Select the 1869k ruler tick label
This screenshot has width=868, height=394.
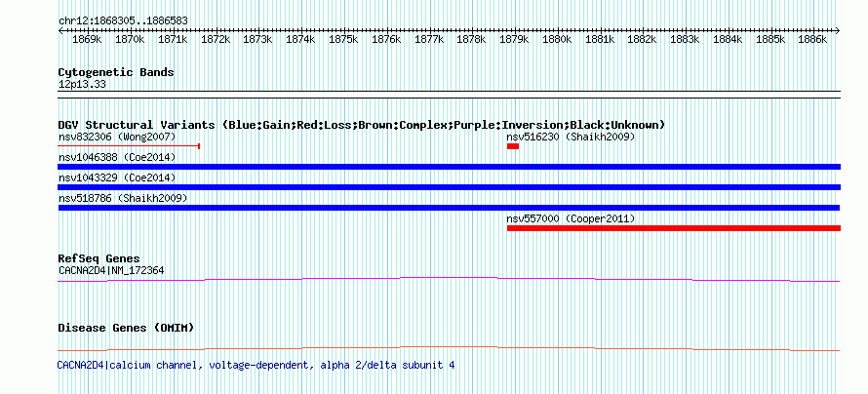87,40
